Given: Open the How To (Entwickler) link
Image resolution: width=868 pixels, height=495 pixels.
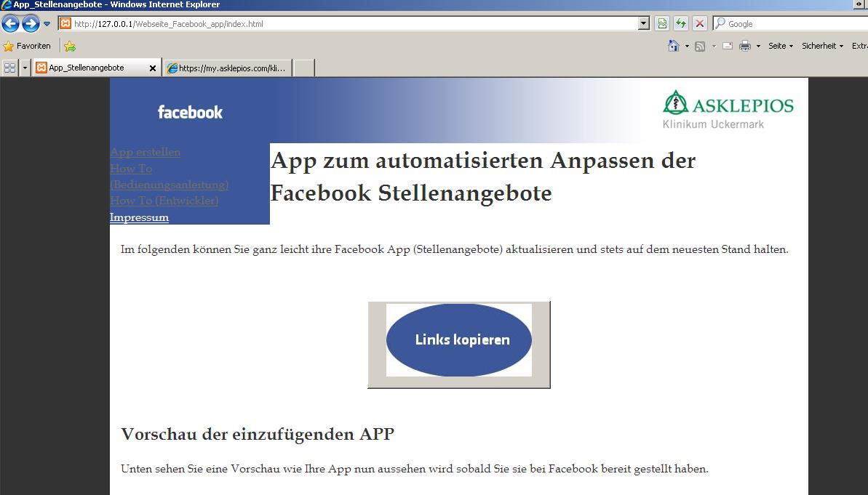Looking at the screenshot, I should [164, 201].
